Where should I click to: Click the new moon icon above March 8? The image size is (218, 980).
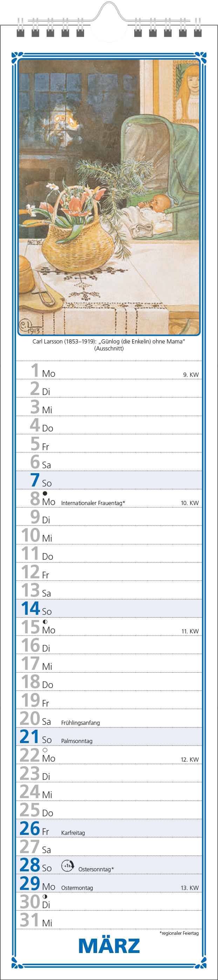pos(45,494)
